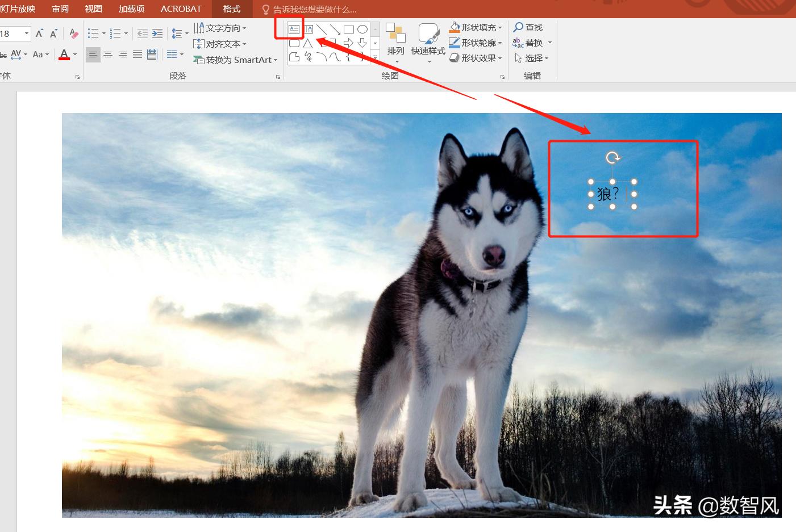
Task: Click the 告诉我您想要做什么 search field
Action: click(x=315, y=10)
